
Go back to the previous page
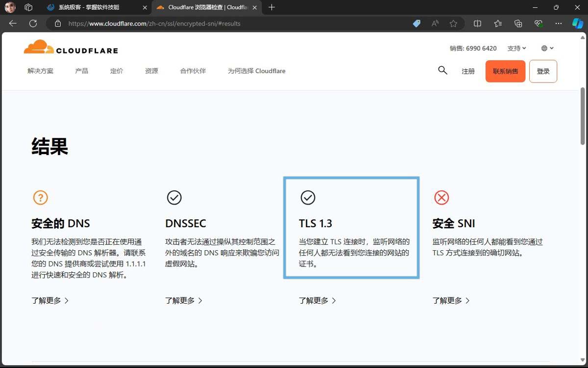tap(13, 23)
